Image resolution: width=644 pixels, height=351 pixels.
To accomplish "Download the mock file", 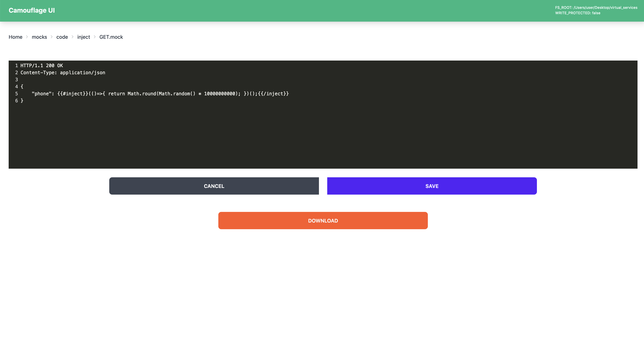I will (x=323, y=221).
